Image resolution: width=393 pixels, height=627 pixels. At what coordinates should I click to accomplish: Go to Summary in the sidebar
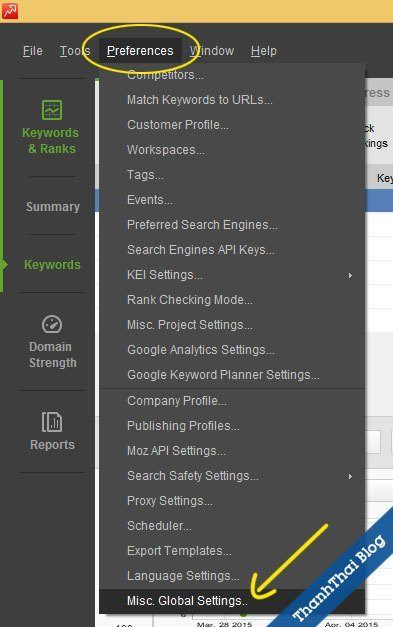tap(53, 207)
